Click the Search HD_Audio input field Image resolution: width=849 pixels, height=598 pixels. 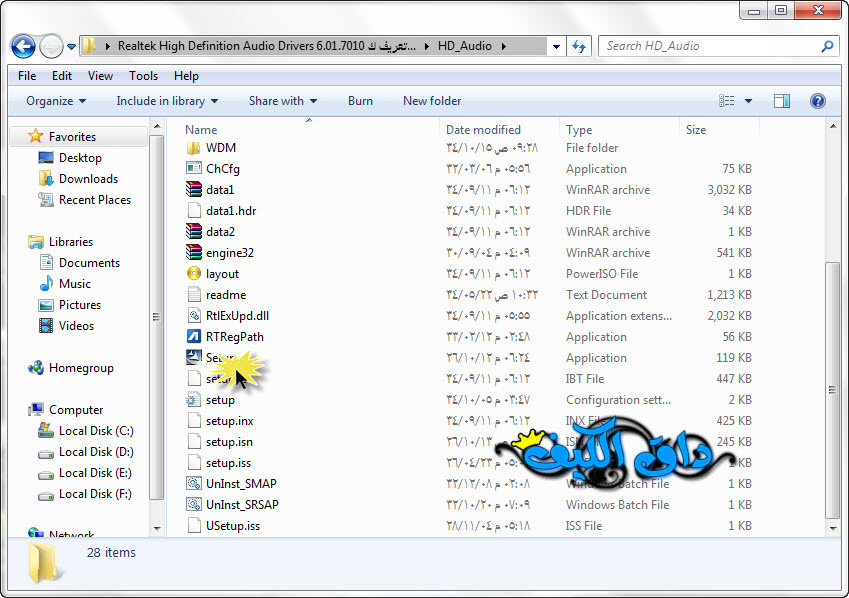pos(710,46)
